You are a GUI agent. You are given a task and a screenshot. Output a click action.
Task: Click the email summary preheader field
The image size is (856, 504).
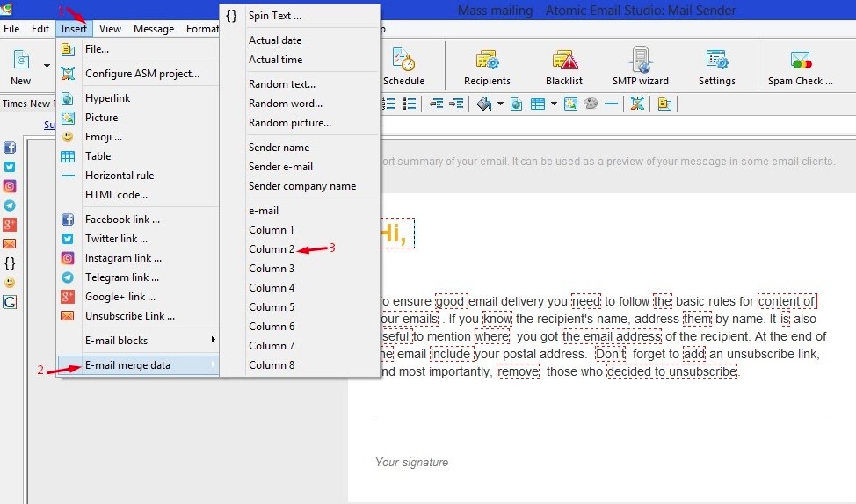(x=609, y=162)
